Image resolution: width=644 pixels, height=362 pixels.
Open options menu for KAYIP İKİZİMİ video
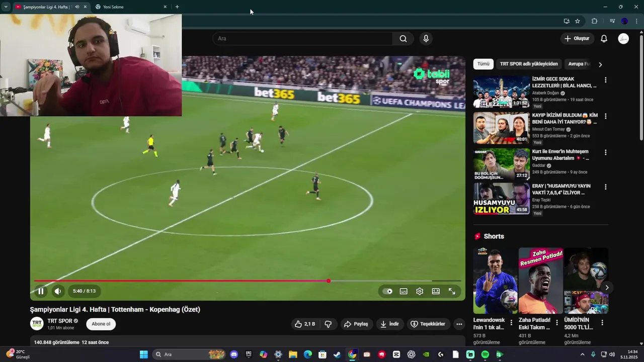pos(605,116)
